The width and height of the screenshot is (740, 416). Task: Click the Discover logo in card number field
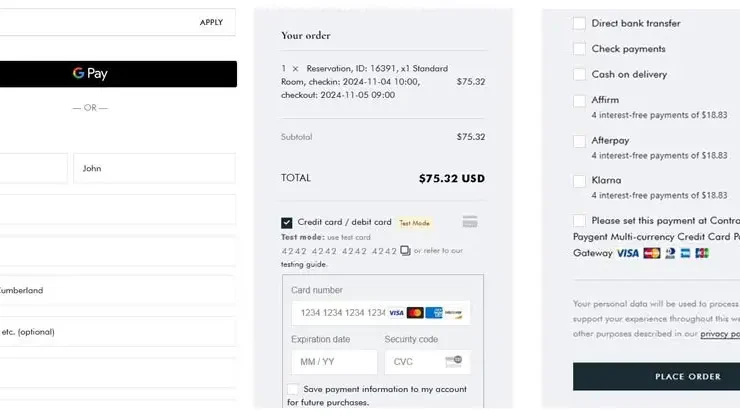[453, 313]
